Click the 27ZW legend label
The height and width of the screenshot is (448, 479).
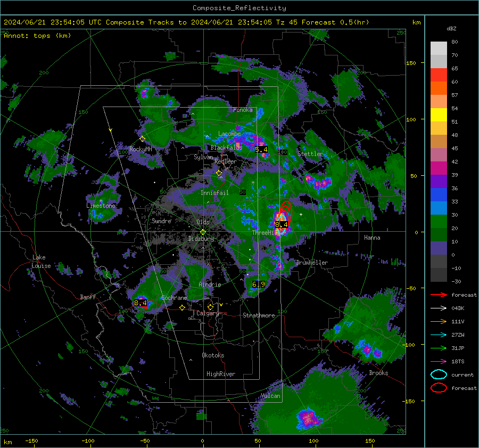click(x=458, y=335)
